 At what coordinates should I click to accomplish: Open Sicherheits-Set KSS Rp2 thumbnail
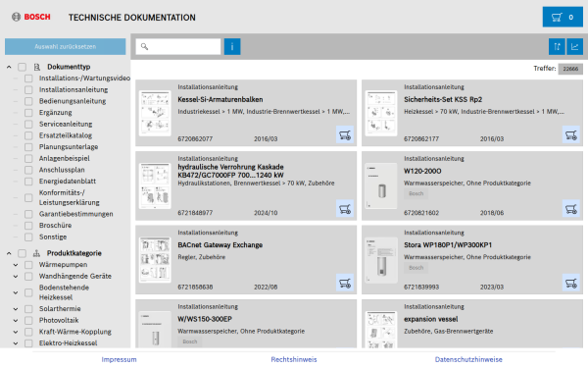tap(381, 113)
